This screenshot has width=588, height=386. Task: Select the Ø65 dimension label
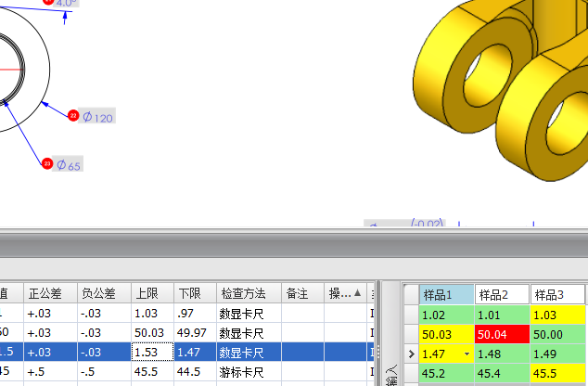[x=70, y=165]
